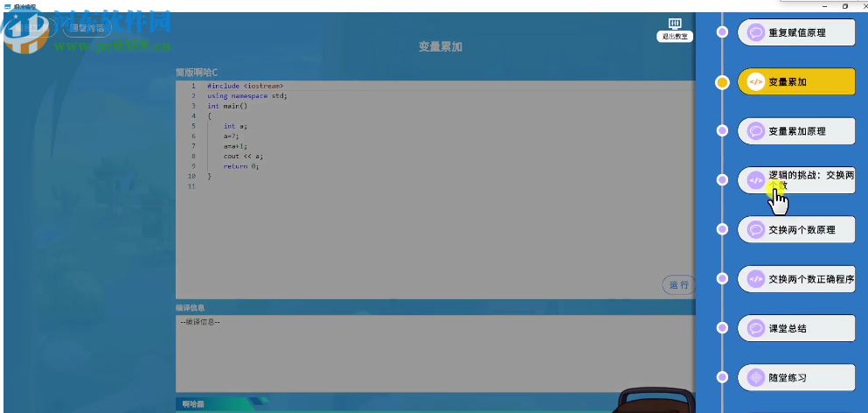Image resolution: width=868 pixels, height=413 pixels.
Task: Run the program with the 运行 button
Action: click(x=678, y=285)
